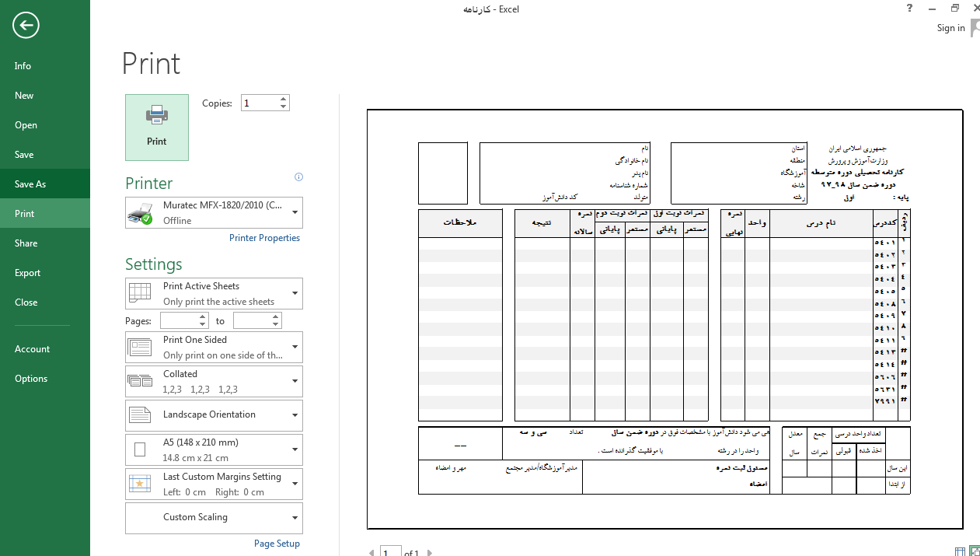The height and width of the screenshot is (556, 980).
Task: Open Last Custom Margins Setting dropdown
Action: tap(214, 484)
